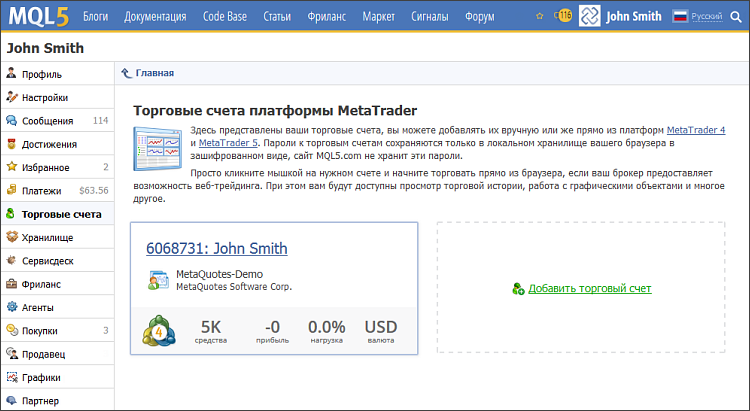Click the Избранное star icon in sidebar

pyautogui.click(x=11, y=167)
